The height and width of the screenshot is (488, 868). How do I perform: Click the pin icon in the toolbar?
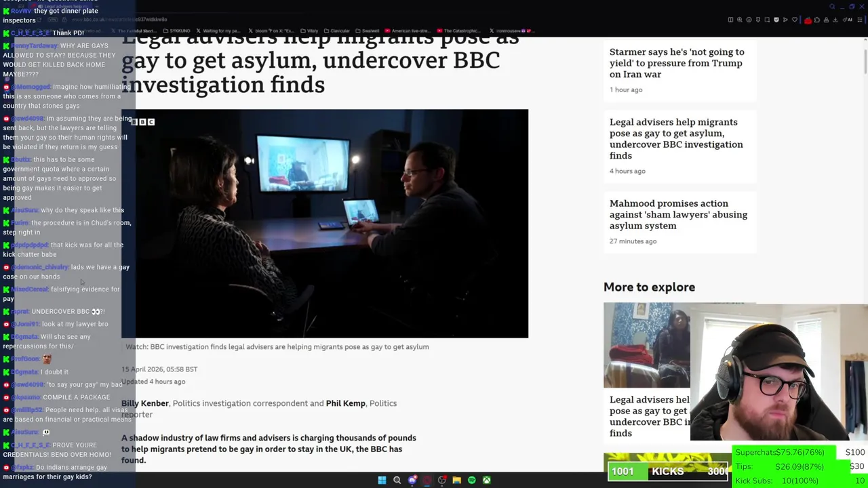(758, 20)
